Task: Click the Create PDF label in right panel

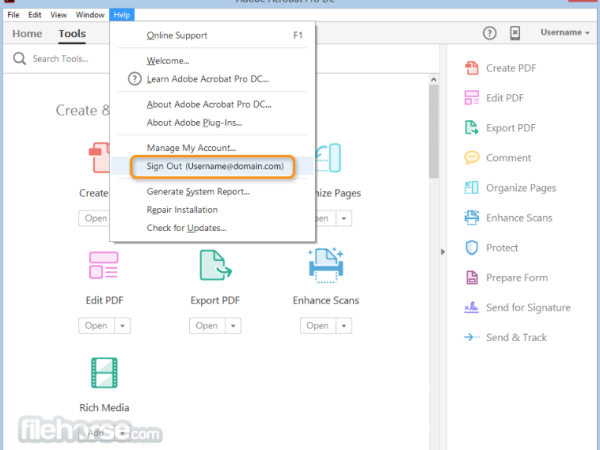Action: tap(511, 68)
